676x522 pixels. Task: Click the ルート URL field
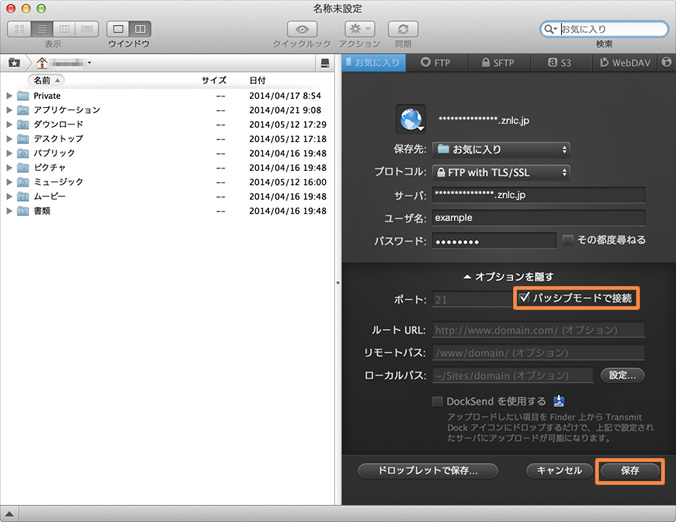click(538, 330)
